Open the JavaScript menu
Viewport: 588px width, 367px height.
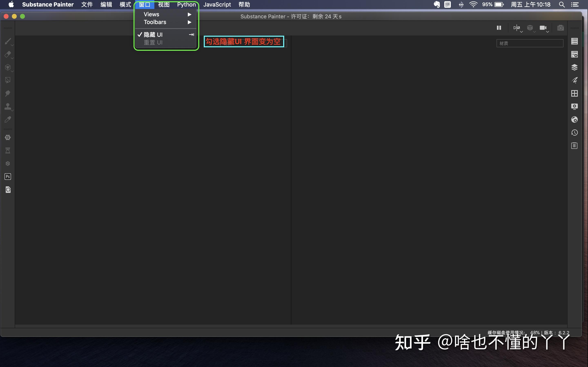click(x=217, y=5)
